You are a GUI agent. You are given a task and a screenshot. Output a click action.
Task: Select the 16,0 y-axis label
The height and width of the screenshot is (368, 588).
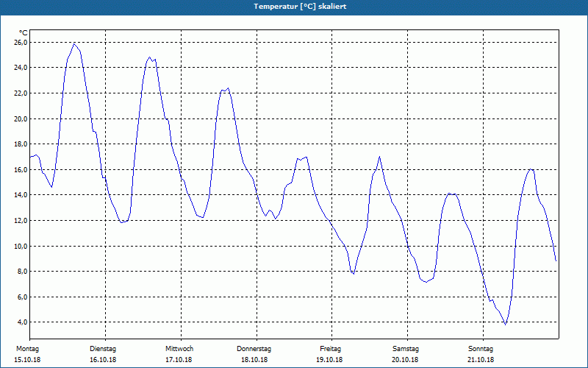click(21, 170)
